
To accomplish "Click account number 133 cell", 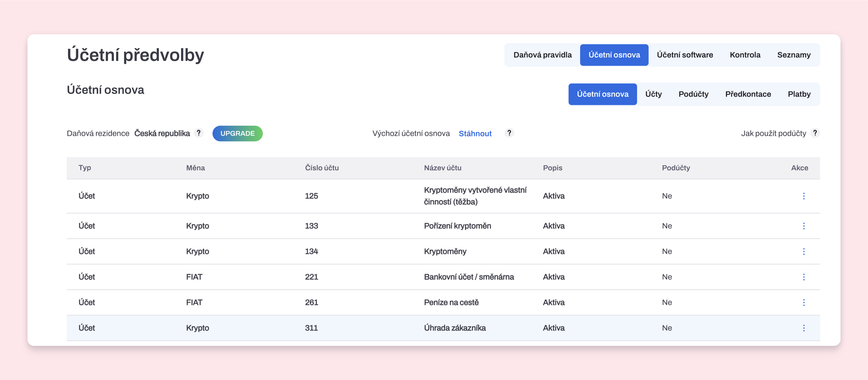I will pos(311,226).
